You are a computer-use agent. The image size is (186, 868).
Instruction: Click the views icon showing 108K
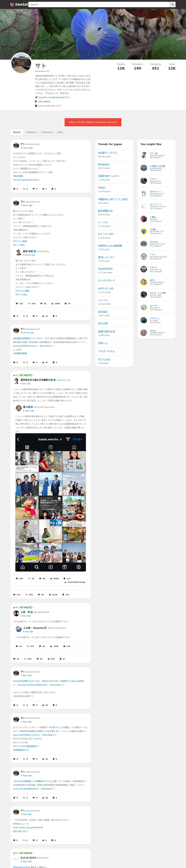(x=52, y=304)
